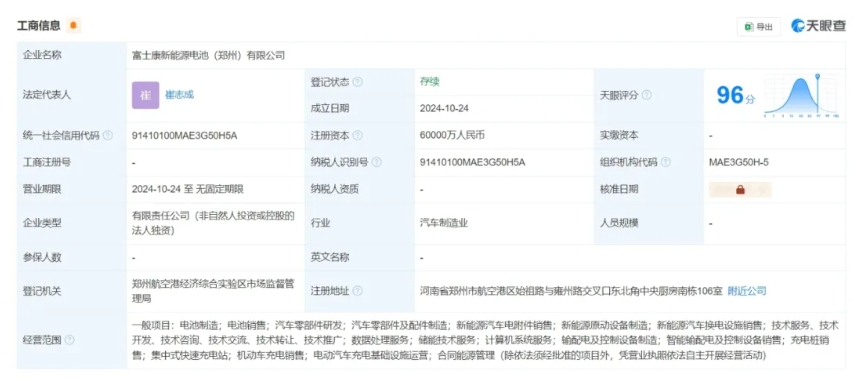Click taxpayer ID value beside 纳税人识别号
Image resolution: width=861 pixels, height=381 pixels.
473,162
